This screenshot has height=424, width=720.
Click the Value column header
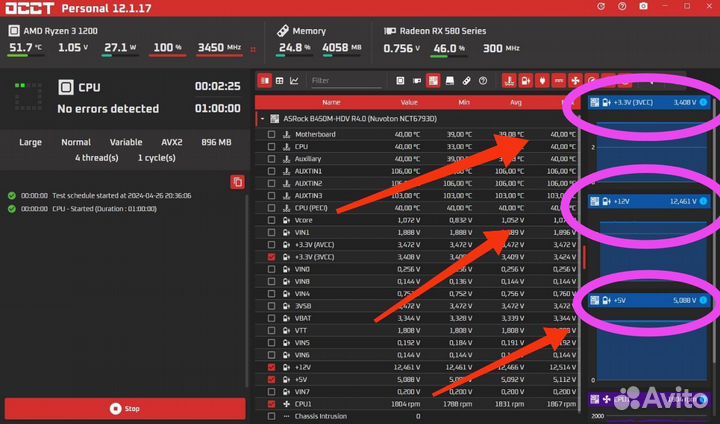[410, 102]
